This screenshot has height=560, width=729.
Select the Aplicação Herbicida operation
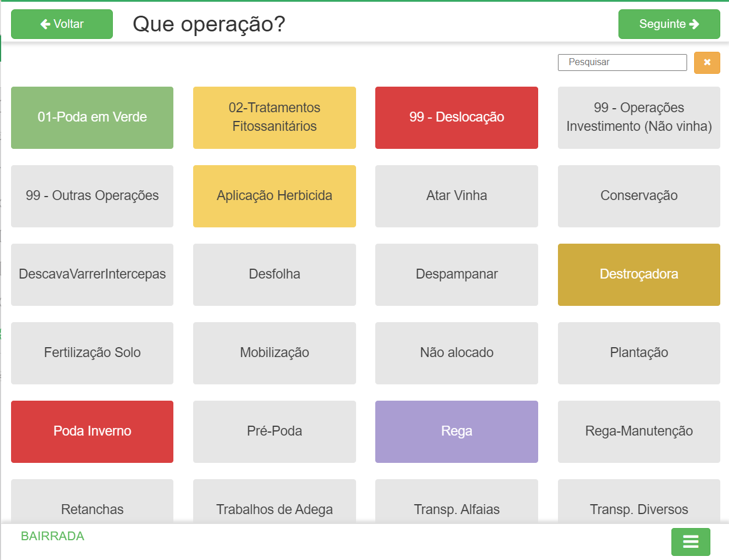coord(274,196)
